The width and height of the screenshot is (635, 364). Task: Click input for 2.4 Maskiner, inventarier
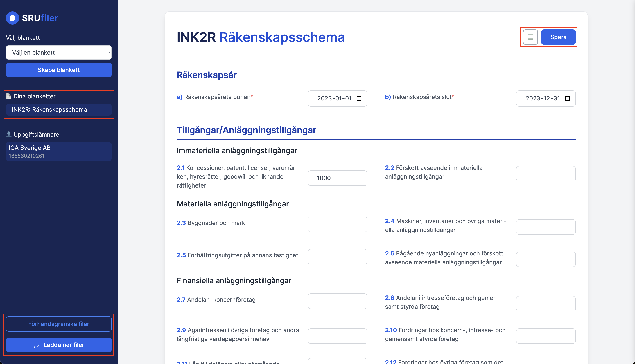[x=546, y=227]
